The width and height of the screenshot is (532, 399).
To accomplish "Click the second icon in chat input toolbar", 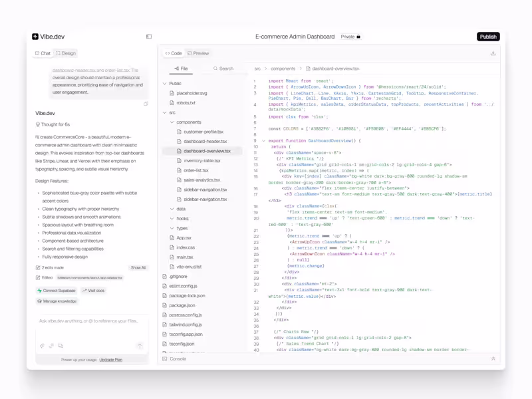I will (x=51, y=346).
